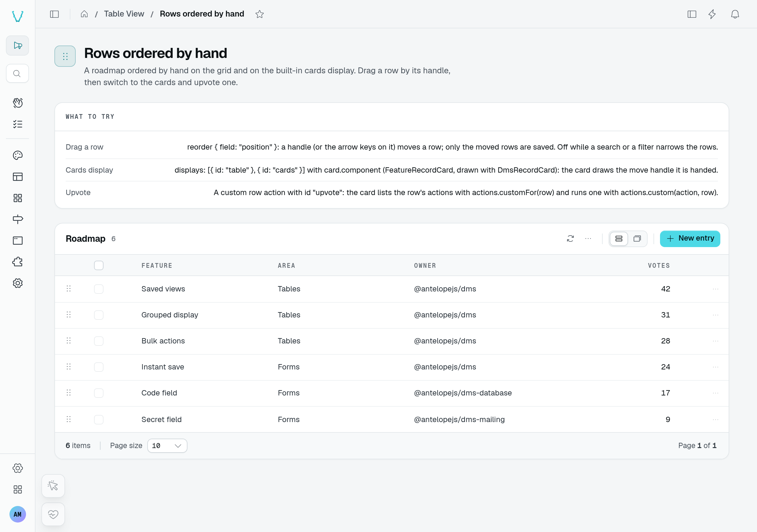Open the signpost sidebar item
The height and width of the screenshot is (532, 757).
click(17, 219)
